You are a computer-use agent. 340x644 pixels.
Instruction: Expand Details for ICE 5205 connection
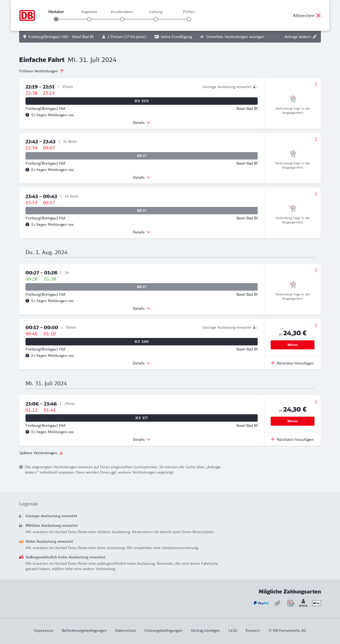(142, 363)
